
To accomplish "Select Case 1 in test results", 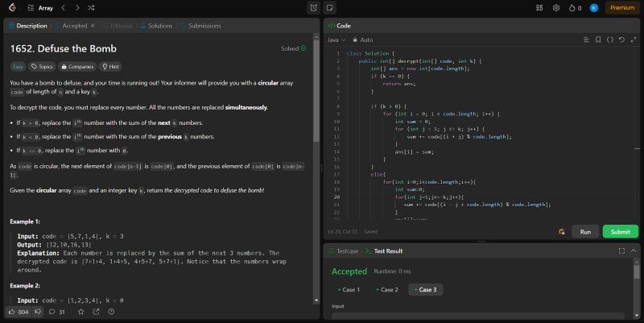I will [349, 289].
